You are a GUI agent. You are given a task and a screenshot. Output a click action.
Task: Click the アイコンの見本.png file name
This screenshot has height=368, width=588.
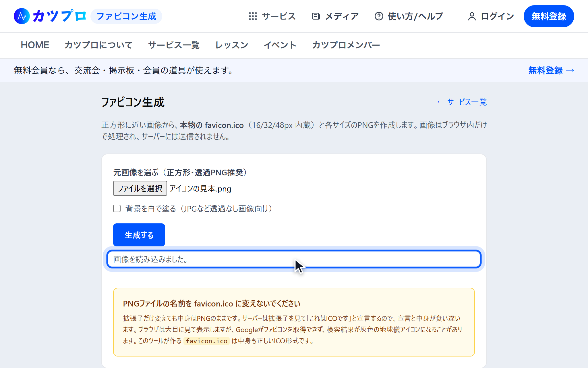tap(200, 189)
